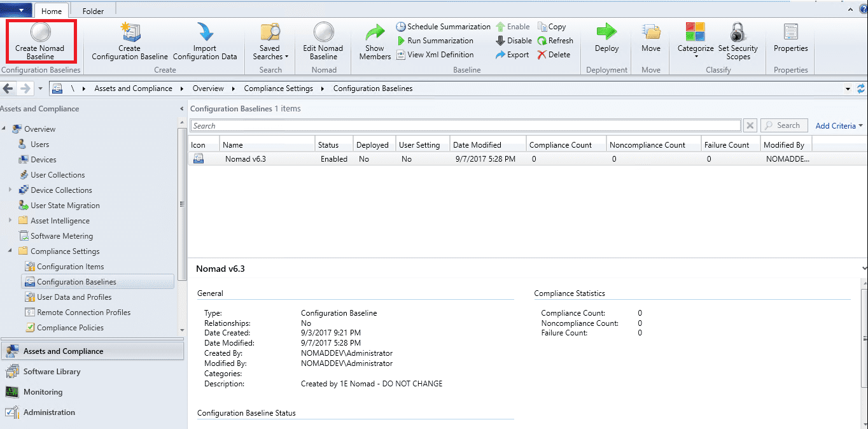The height and width of the screenshot is (429, 868).
Task: Collapse the Compliance Settings node
Action: 11,251
